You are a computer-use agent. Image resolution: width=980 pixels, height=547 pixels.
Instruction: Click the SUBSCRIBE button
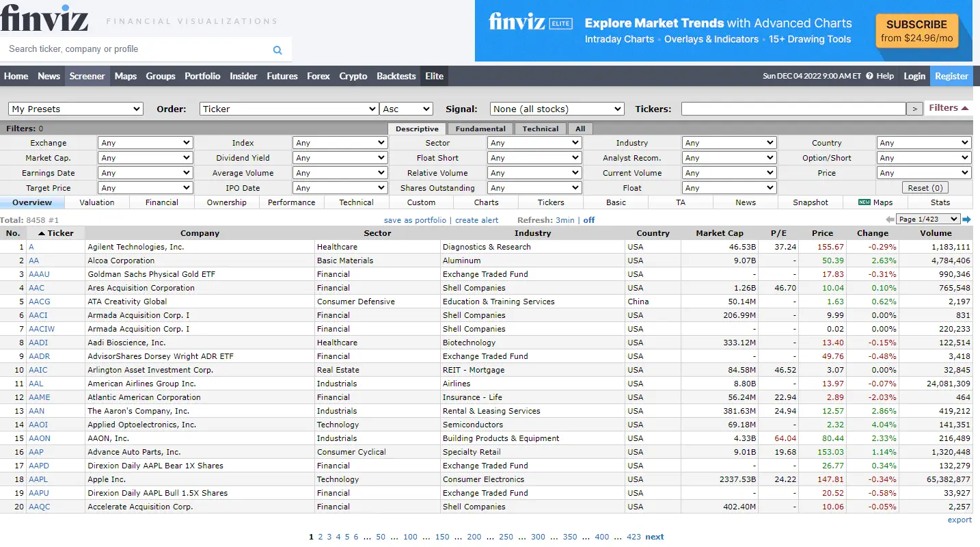coord(916,31)
